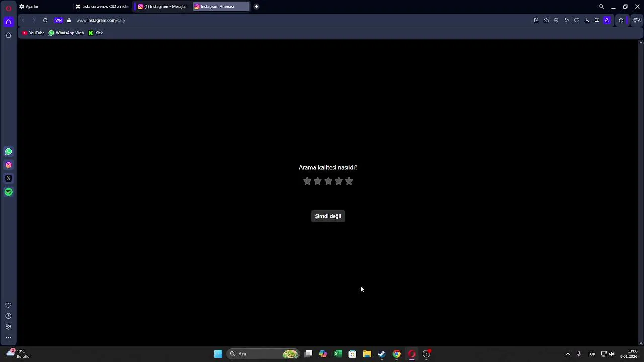Image resolution: width=644 pixels, height=362 pixels.
Task: Click the address bar URL field
Action: pos(302,20)
